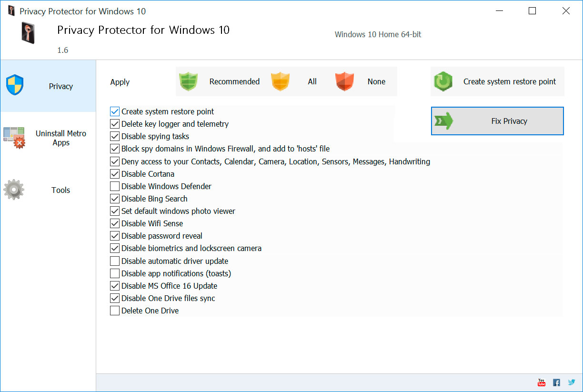Enable the Disable Windows Defender checkbox
The width and height of the screenshot is (583, 392).
pyautogui.click(x=115, y=186)
